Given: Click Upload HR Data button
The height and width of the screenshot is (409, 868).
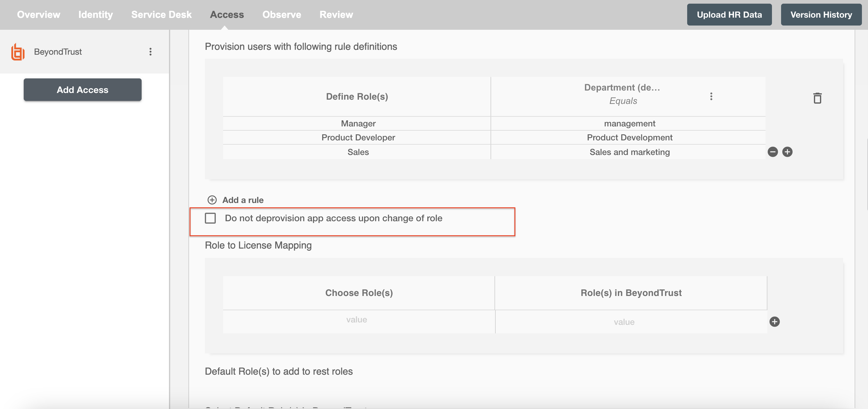Looking at the screenshot, I should pos(729,15).
